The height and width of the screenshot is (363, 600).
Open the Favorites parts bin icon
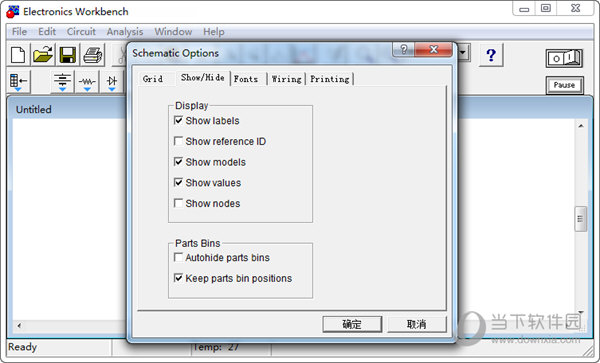click(18, 81)
